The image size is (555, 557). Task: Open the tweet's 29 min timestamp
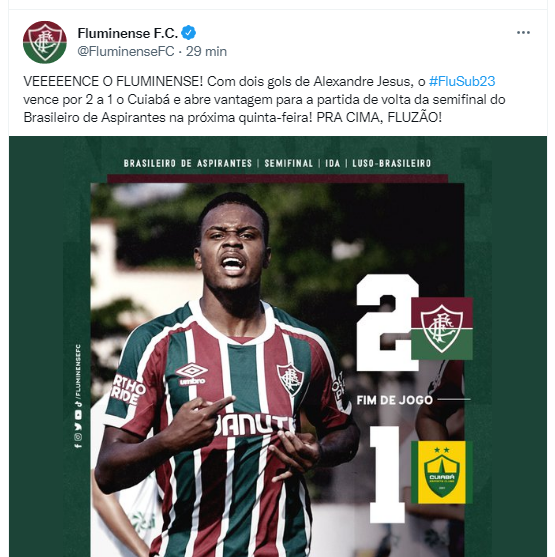(x=206, y=52)
